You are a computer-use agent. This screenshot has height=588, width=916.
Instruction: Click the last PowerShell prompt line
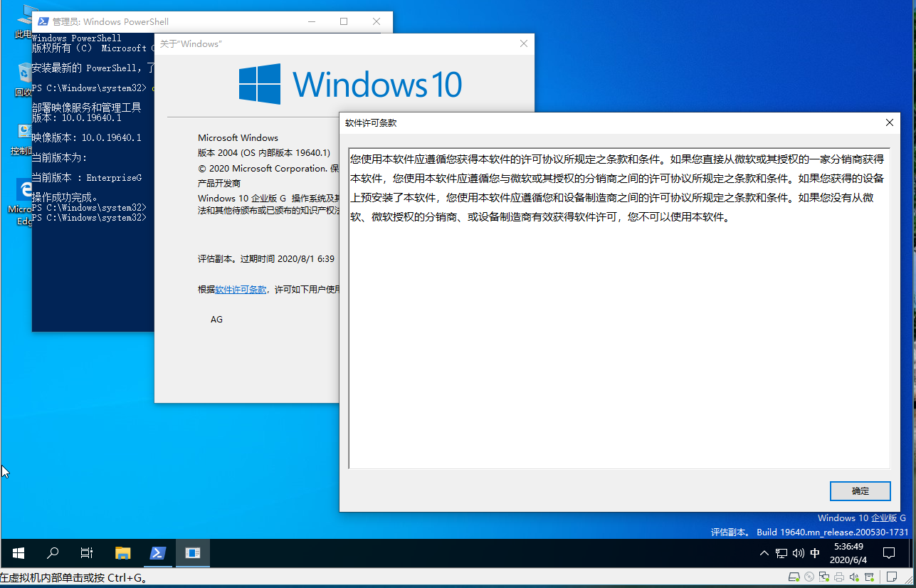pos(89,218)
